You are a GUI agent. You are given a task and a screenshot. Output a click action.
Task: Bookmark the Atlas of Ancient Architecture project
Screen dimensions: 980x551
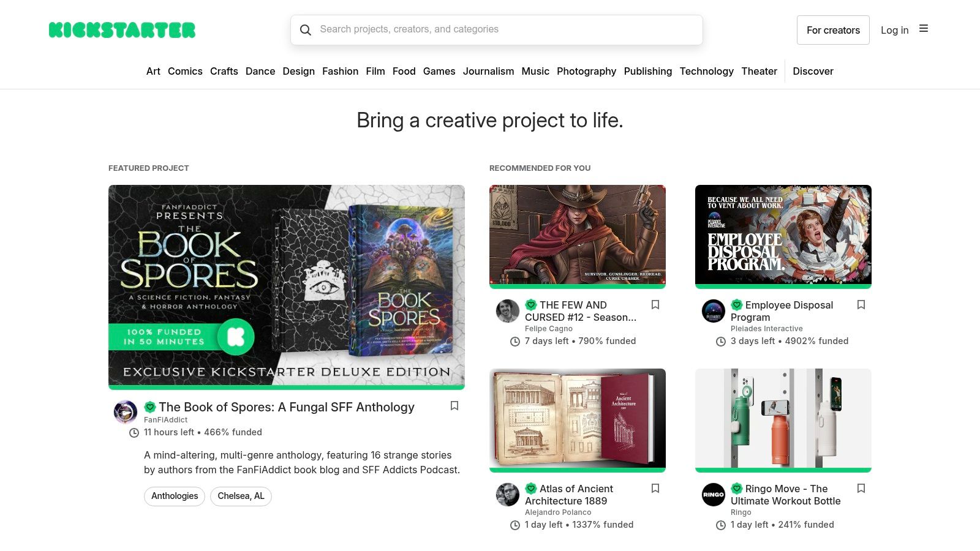[x=655, y=488]
